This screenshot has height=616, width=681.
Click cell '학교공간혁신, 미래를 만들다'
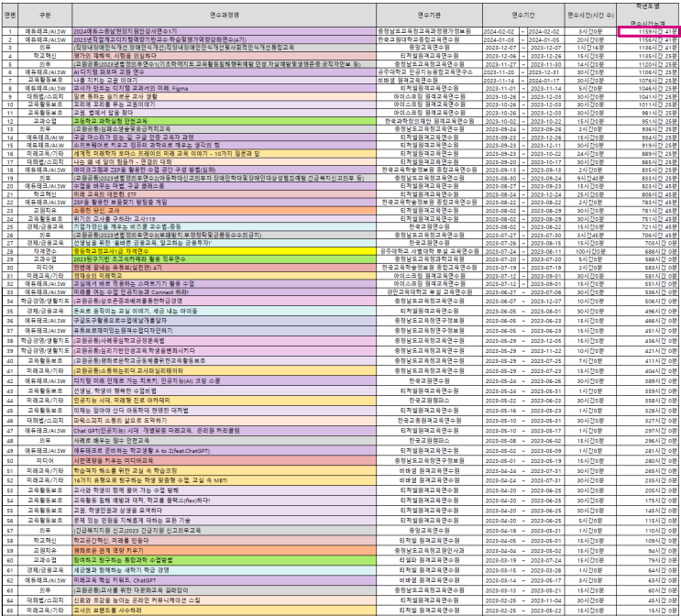click(224, 541)
